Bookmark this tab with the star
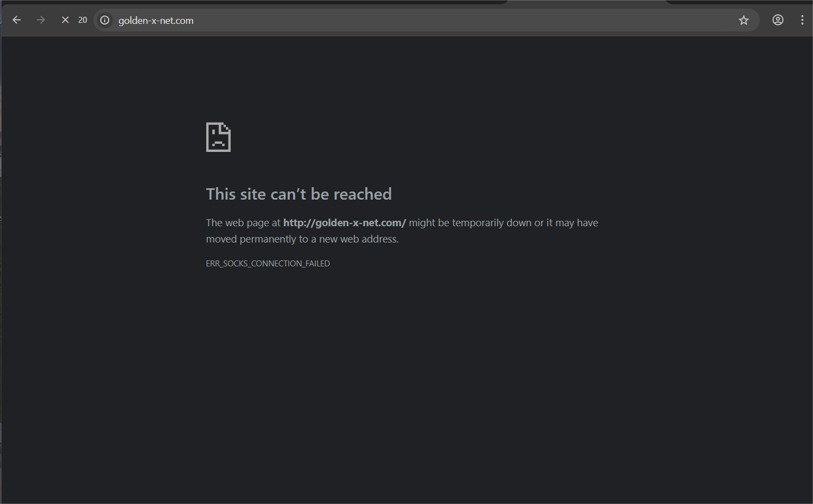This screenshot has width=813, height=504. pyautogui.click(x=744, y=20)
